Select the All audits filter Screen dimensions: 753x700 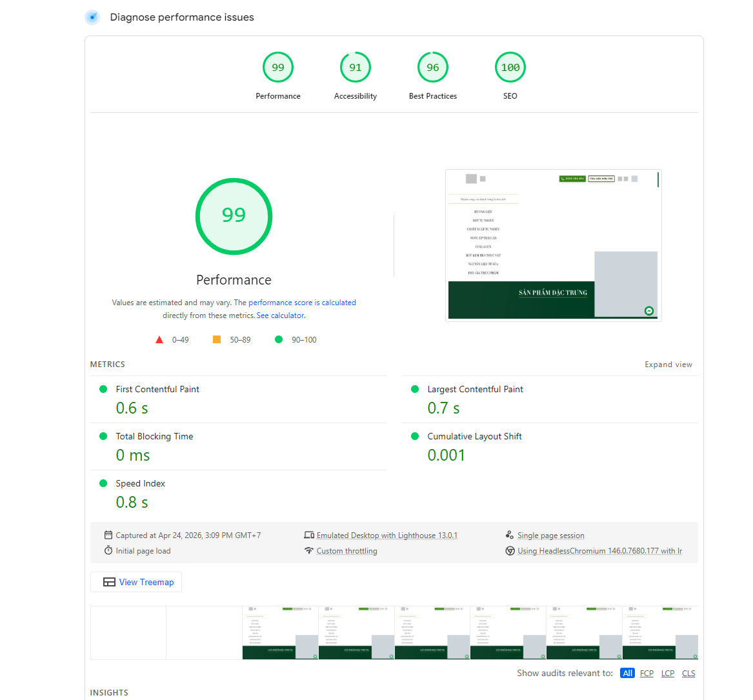click(x=627, y=673)
